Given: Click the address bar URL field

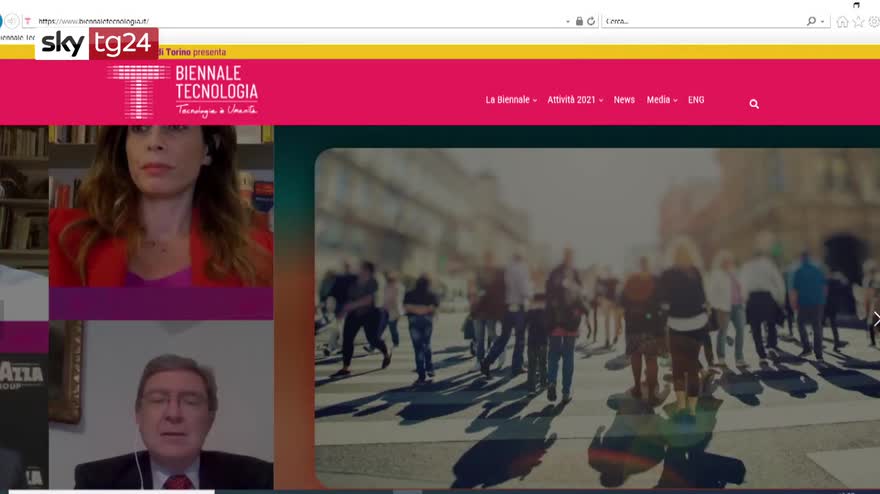Looking at the screenshot, I should 300,21.
